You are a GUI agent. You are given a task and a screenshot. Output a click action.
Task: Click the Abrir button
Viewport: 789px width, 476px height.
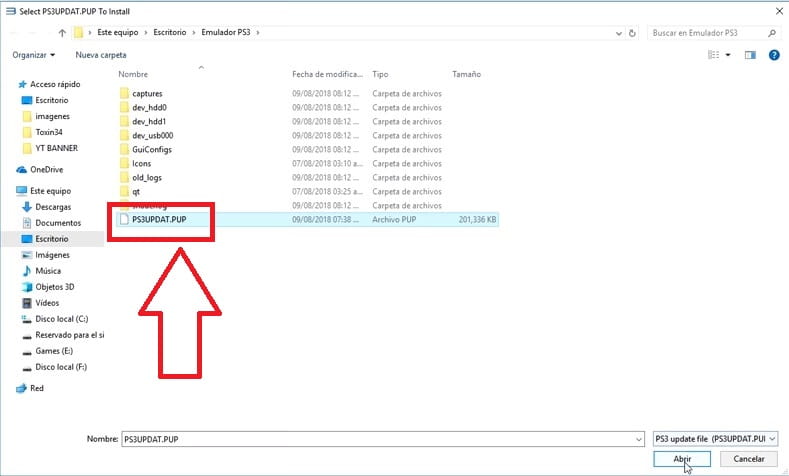tap(681, 459)
